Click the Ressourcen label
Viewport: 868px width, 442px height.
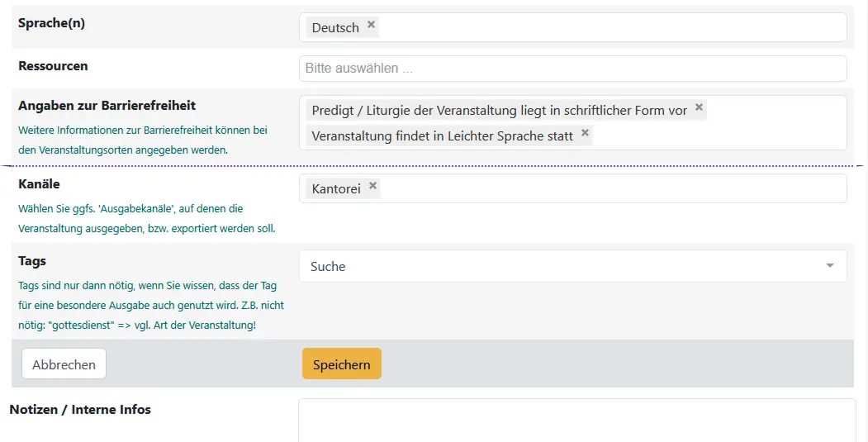tap(53, 66)
